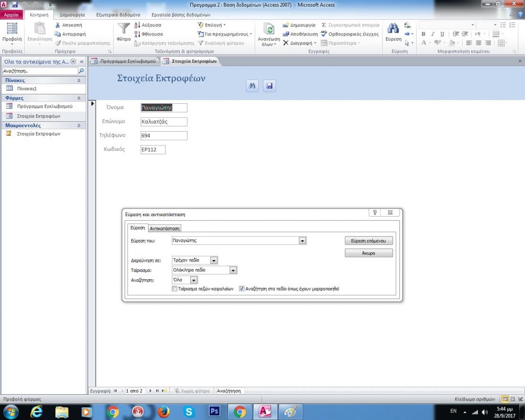
Task: Go to last record navigation arrow
Action: point(157,391)
